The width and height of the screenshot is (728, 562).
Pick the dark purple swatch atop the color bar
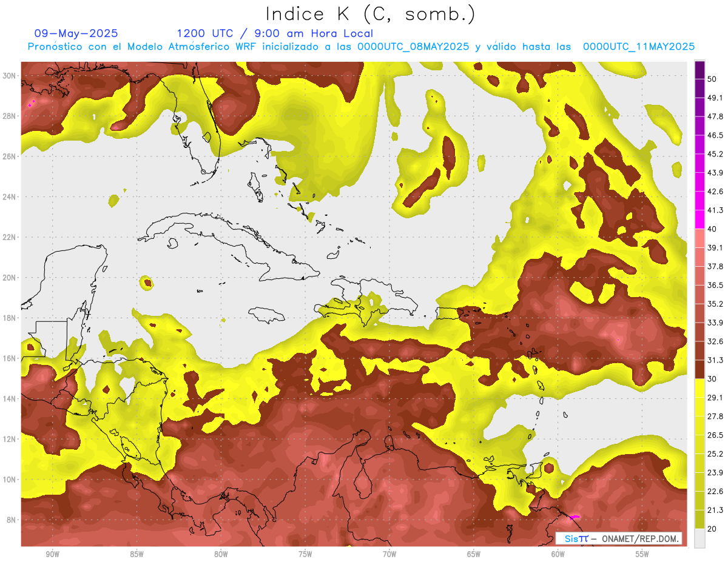699,70
